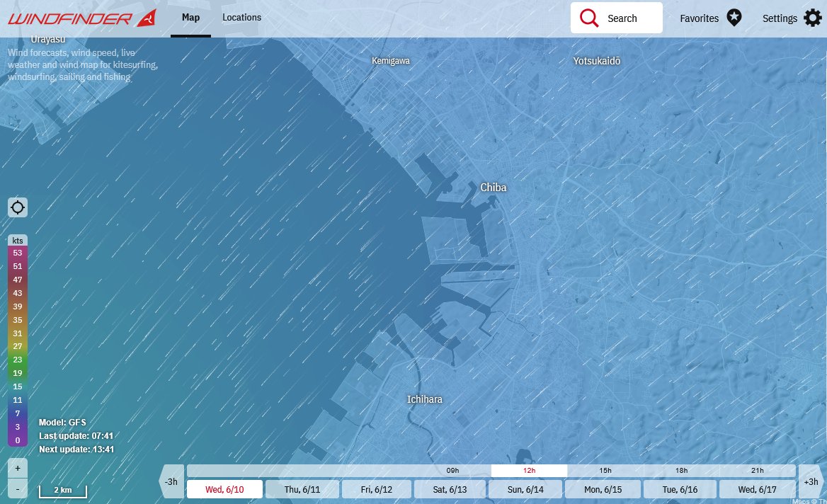Image resolution: width=827 pixels, height=504 pixels.
Task: Choose the 12h time slot
Action: pyautogui.click(x=529, y=471)
